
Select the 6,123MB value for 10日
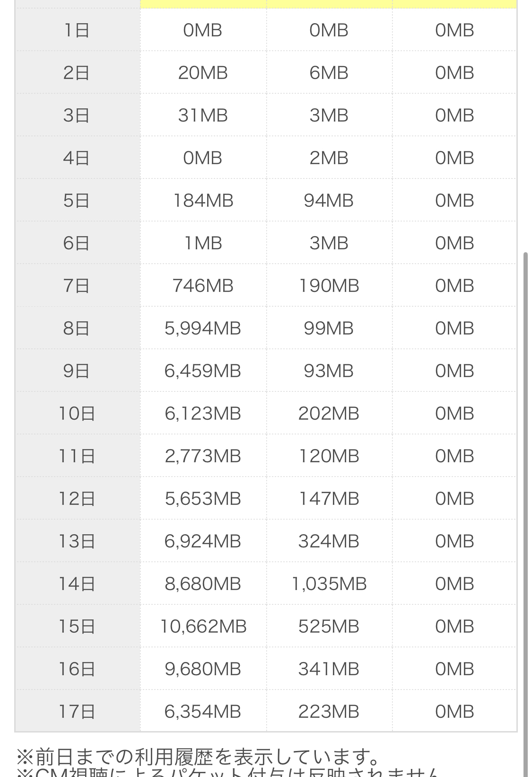203,414
